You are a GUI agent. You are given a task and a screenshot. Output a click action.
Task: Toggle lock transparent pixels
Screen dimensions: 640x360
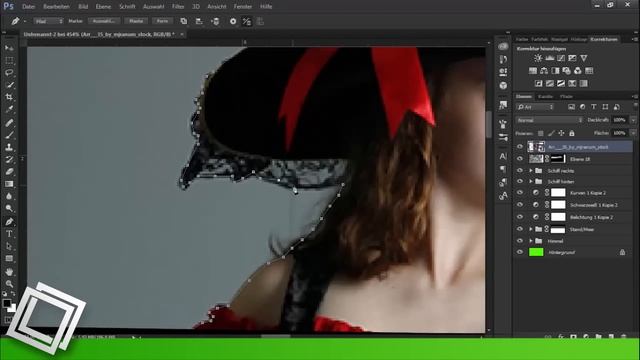(540, 133)
